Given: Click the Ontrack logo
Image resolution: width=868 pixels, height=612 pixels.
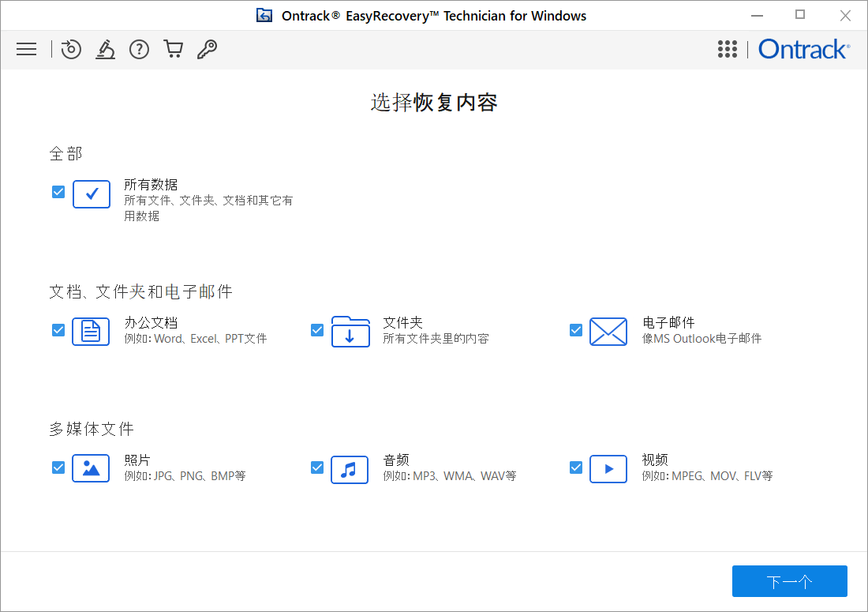Looking at the screenshot, I should tap(804, 49).
